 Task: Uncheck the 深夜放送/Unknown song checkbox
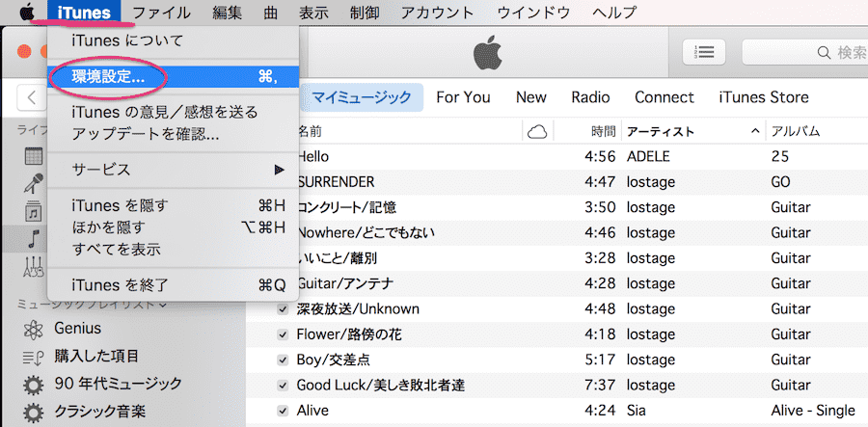tap(283, 309)
